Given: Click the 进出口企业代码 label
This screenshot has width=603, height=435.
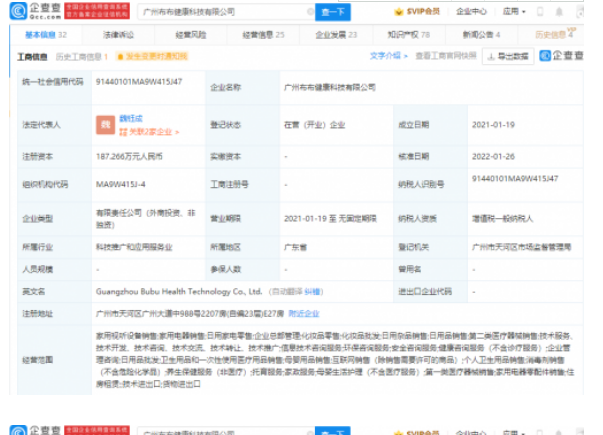Looking at the screenshot, I should [425, 292].
